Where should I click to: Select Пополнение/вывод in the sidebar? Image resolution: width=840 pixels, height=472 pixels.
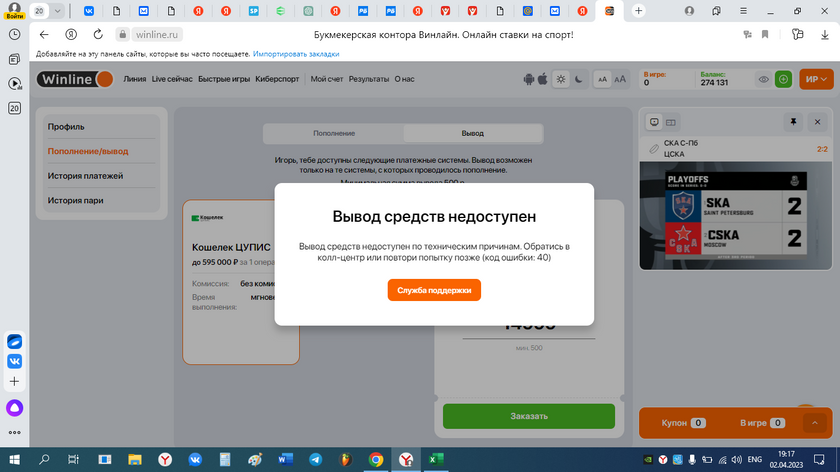pos(88,151)
